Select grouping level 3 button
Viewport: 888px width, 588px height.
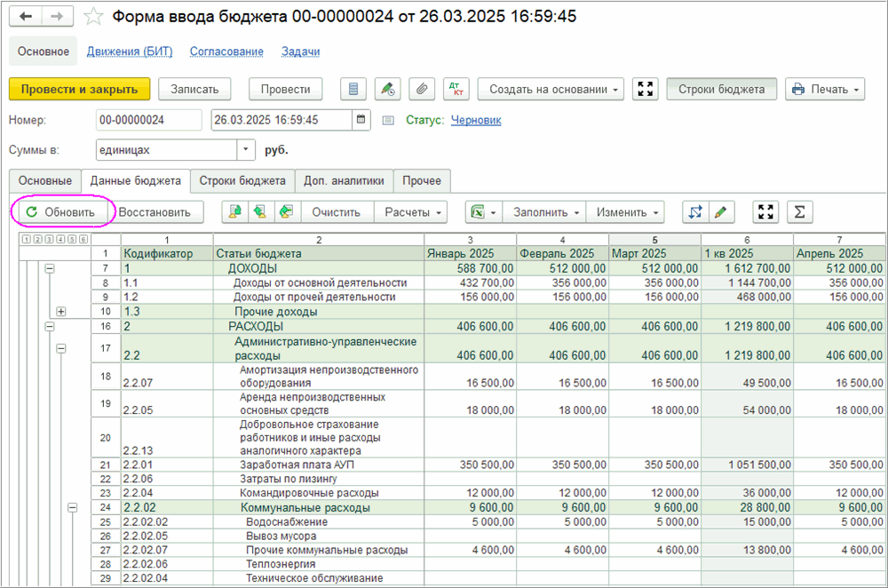(47, 239)
